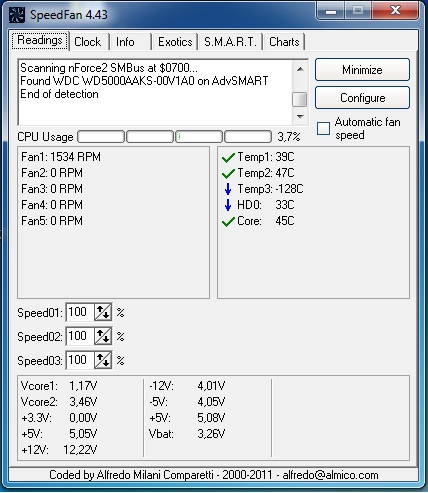Click the -5V 4,05V value
428x493 pixels.
[211, 402]
